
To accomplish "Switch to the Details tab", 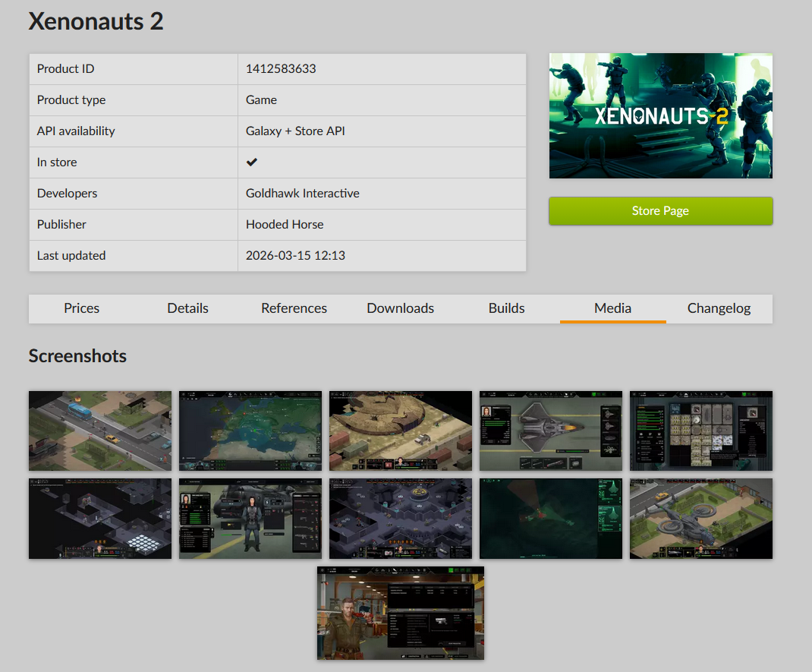I will coord(187,308).
